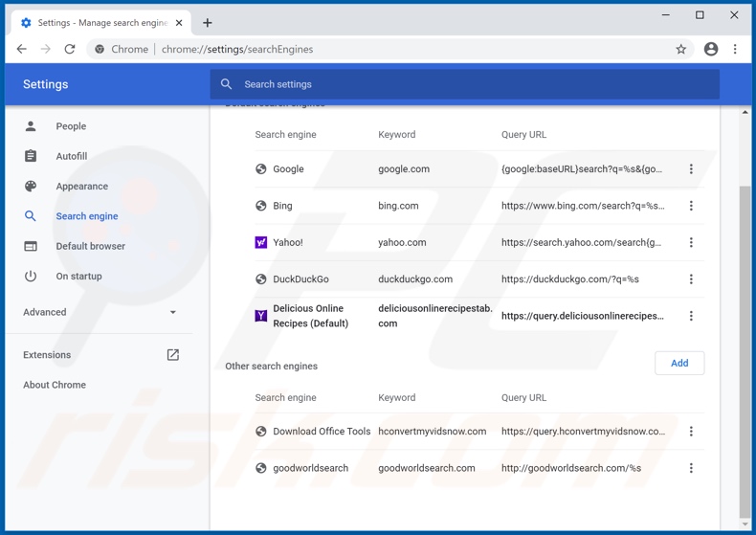Click the Delicious Online Recipes favicon
The image size is (756, 535).
(x=261, y=316)
